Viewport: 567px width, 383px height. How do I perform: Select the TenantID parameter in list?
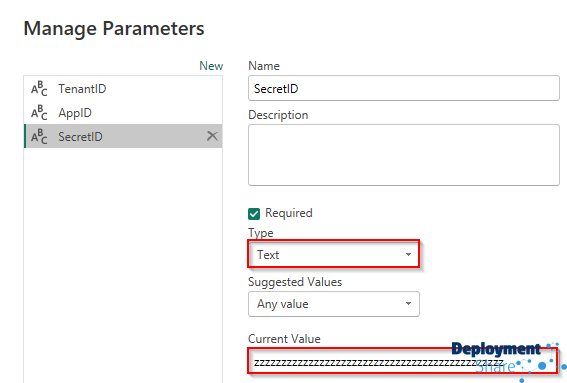tap(123, 89)
